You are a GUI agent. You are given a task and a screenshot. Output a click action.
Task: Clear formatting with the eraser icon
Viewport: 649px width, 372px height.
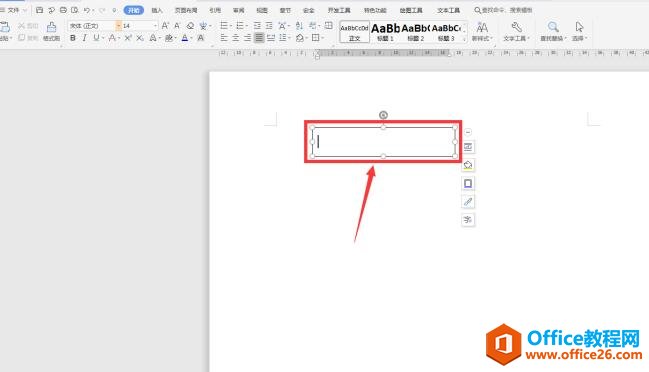190,26
